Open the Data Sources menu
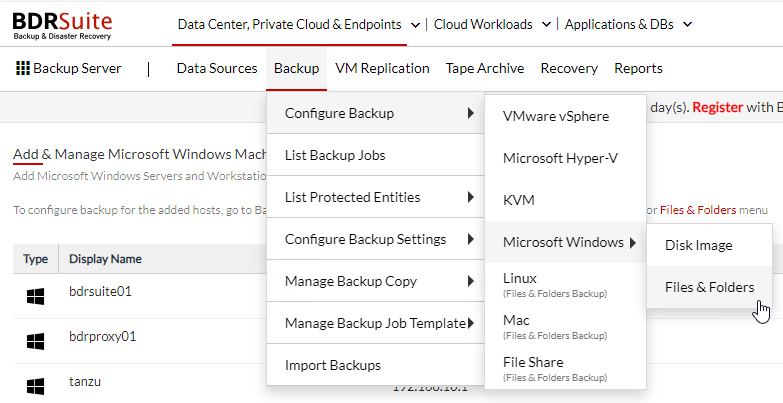783x403 pixels. click(217, 68)
